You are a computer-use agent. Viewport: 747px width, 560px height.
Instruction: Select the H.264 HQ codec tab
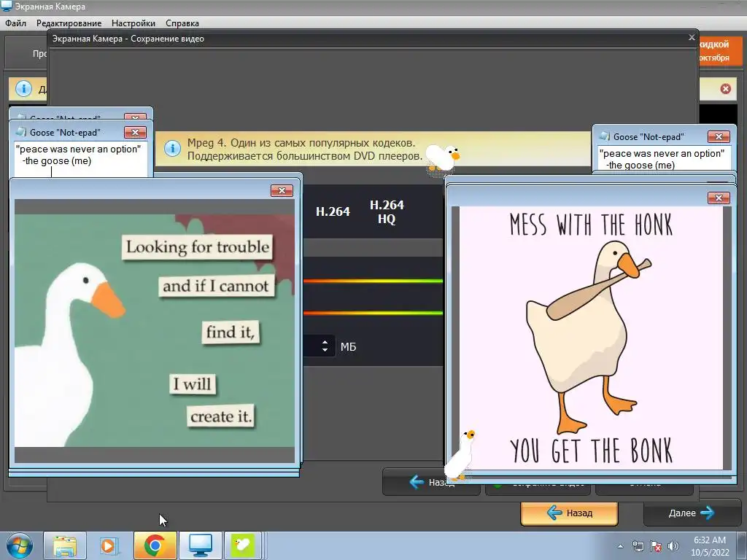click(387, 212)
